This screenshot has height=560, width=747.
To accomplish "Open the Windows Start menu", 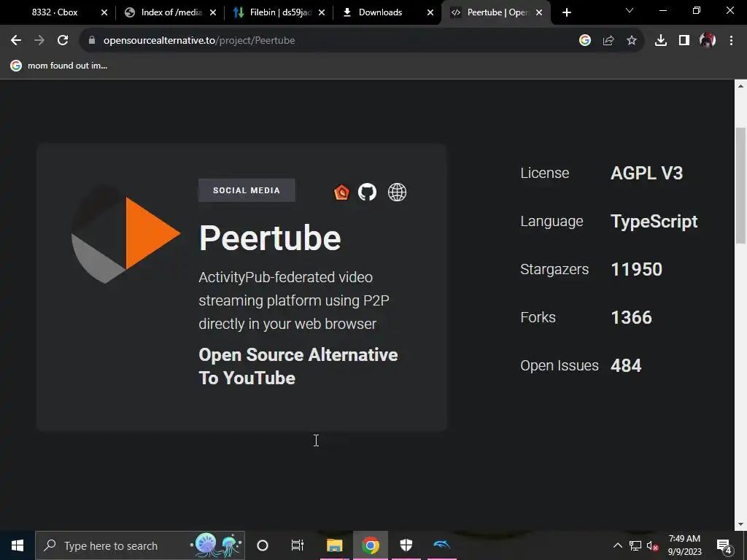I will (18, 545).
